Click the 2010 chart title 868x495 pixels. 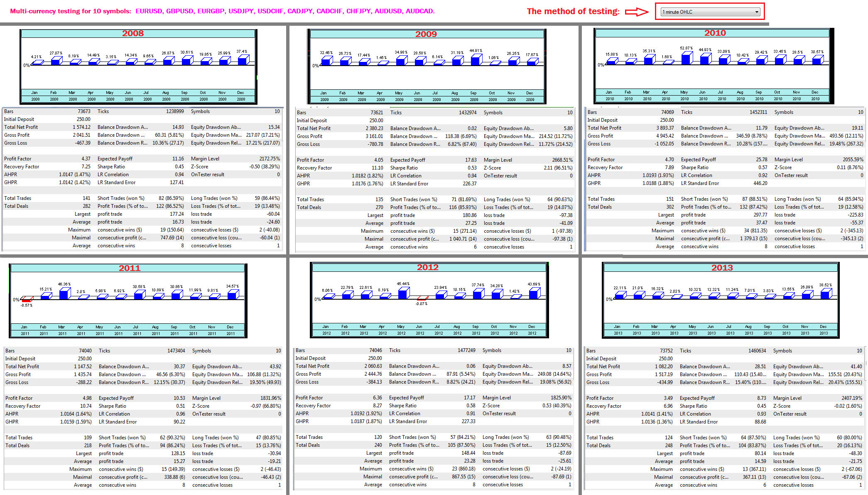(x=715, y=33)
